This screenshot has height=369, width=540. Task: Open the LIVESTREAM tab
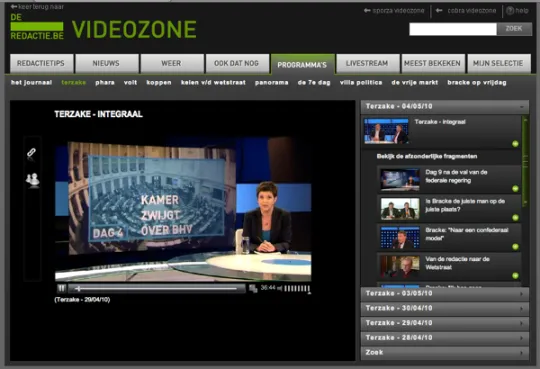tap(368, 63)
